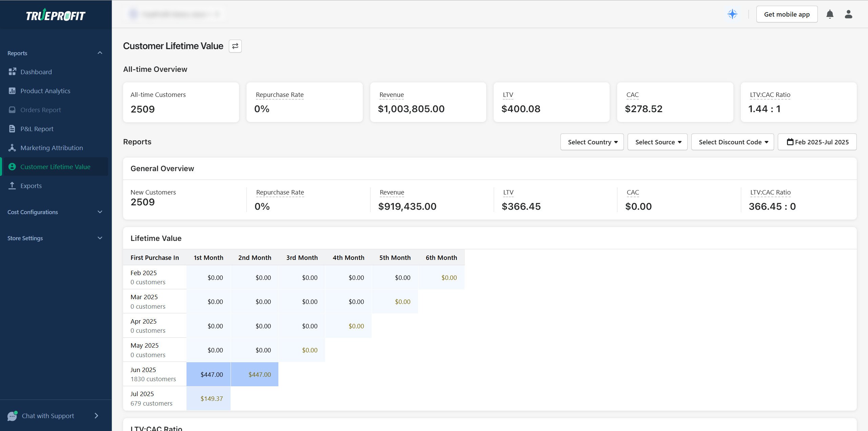Click the P&L Report document icon
The width and height of the screenshot is (868, 431).
12,128
